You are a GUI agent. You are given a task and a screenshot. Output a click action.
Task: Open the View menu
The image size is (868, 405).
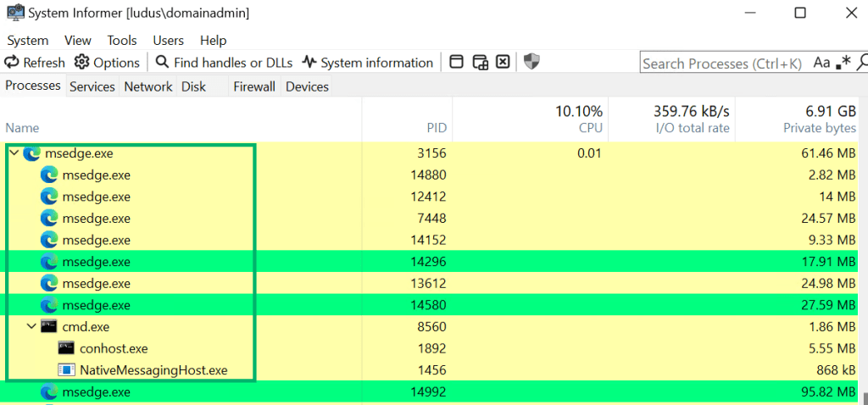(x=77, y=41)
